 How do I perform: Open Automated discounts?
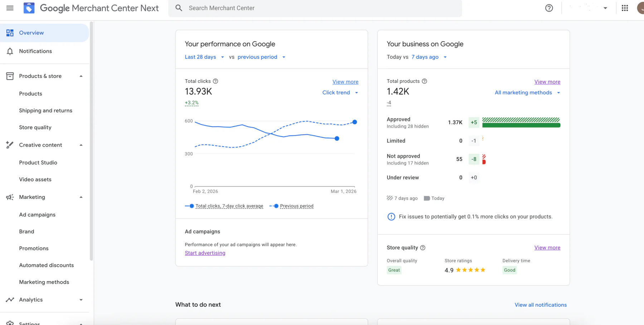(46, 265)
